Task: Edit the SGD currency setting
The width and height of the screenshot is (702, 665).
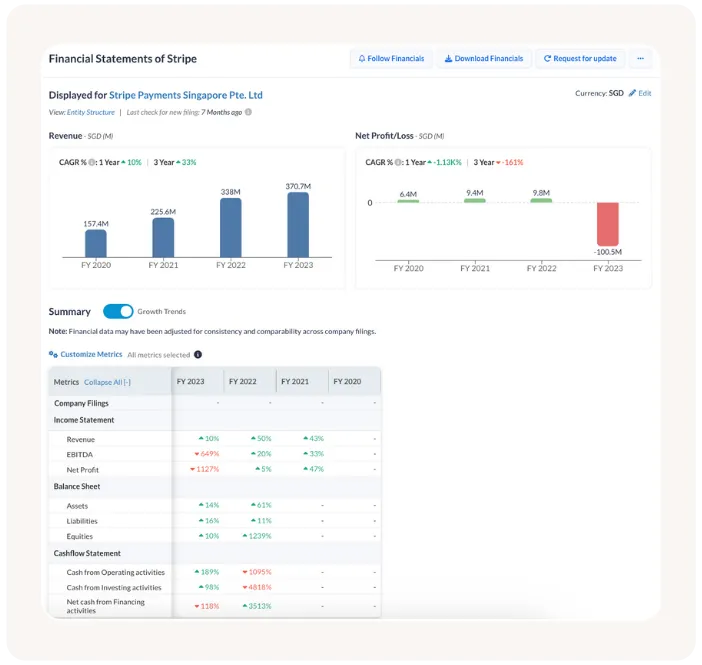Action: 640,93
